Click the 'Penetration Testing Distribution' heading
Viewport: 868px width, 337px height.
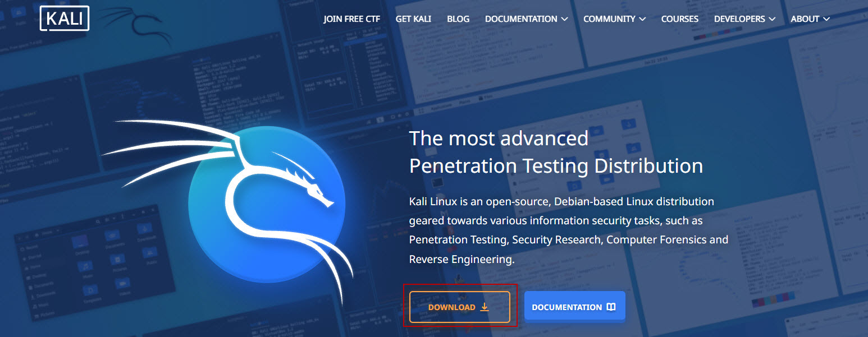(x=556, y=166)
